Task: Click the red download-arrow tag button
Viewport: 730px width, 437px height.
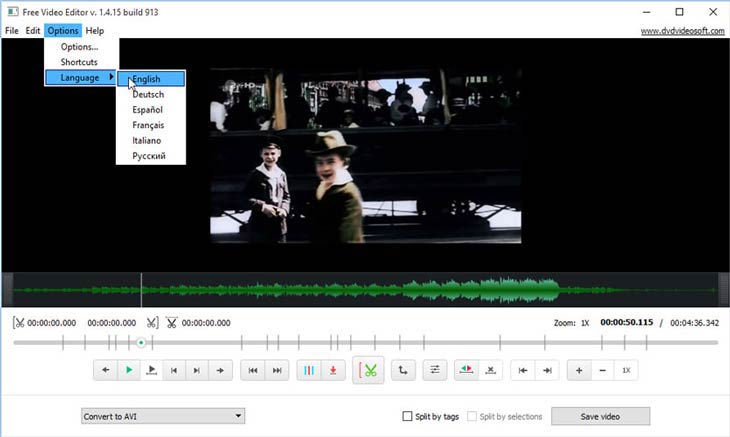Action: [x=333, y=370]
